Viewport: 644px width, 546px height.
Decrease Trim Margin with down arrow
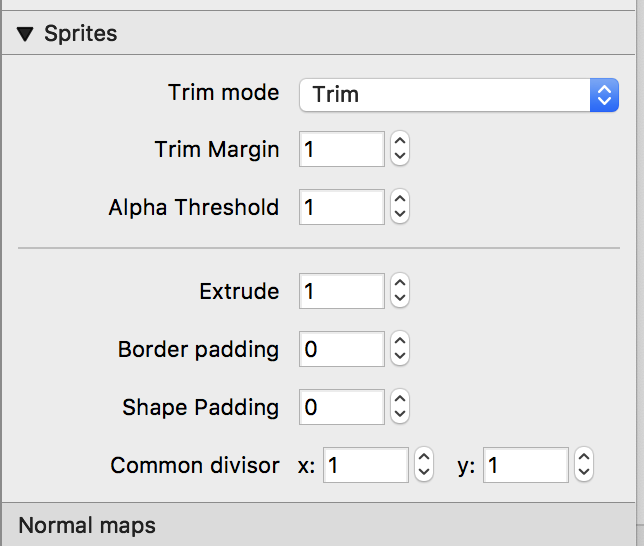tap(400, 158)
